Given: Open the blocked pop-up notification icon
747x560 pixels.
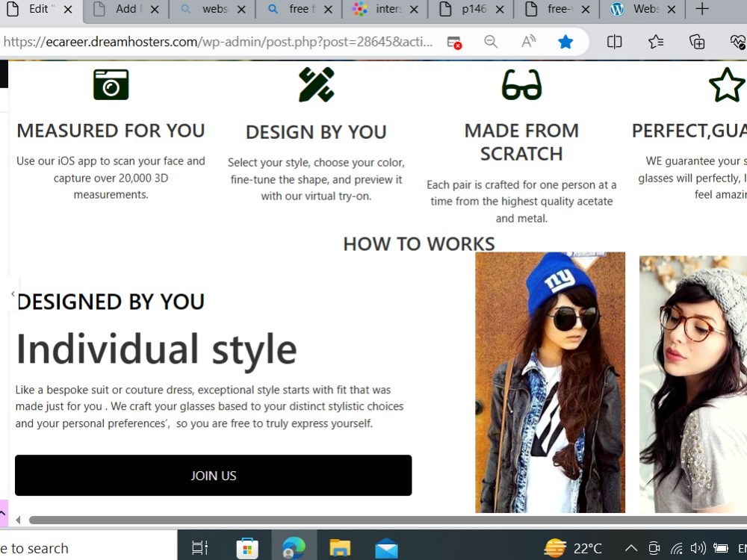Looking at the screenshot, I should [x=454, y=43].
